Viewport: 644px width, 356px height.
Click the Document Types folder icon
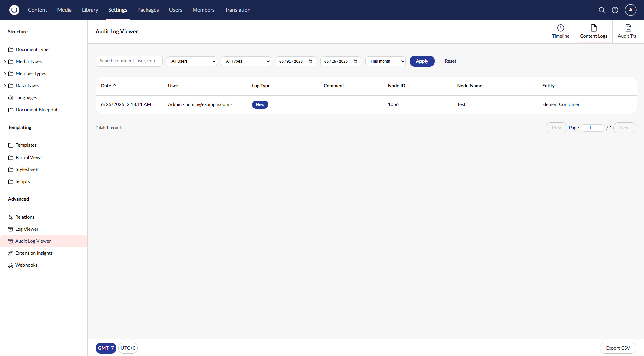(11, 50)
